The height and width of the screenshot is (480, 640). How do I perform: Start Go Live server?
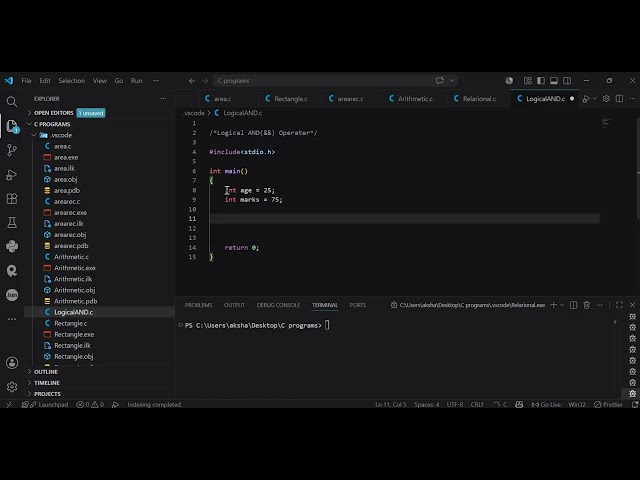(546, 404)
